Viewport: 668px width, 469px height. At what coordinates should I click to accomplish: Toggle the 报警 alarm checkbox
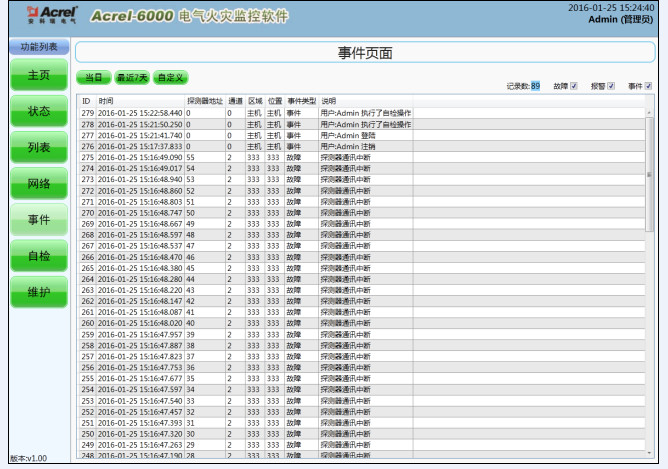pyautogui.click(x=611, y=86)
